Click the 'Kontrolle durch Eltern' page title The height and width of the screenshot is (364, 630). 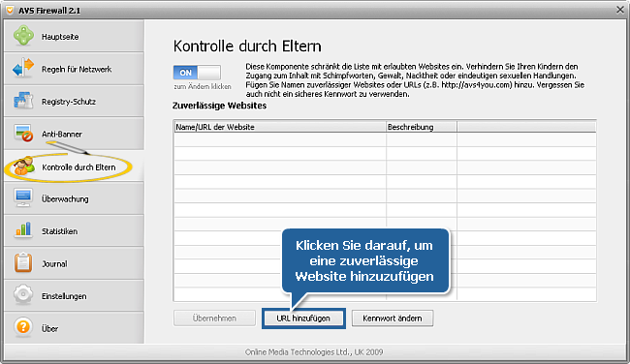(247, 46)
